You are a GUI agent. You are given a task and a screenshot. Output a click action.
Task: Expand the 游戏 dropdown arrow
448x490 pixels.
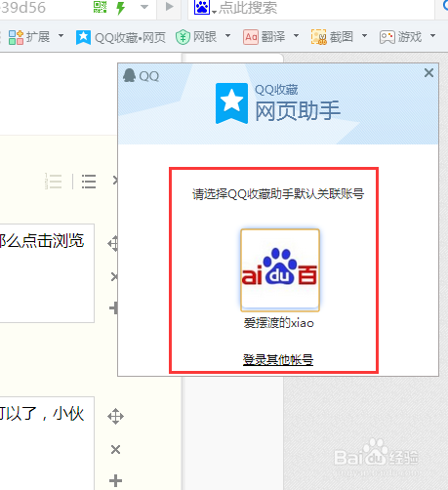432,36
